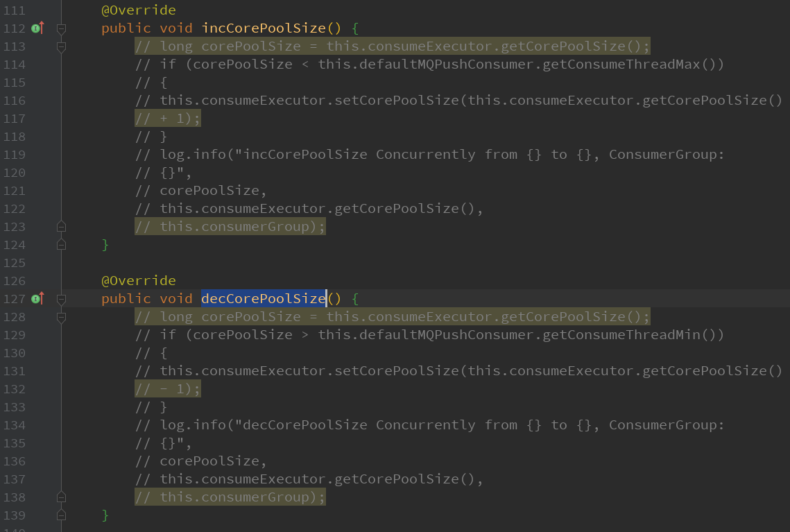Screen dimensions: 790x532
Task: Click the '// + 1);' comment on line 117
Action: tap(168, 119)
